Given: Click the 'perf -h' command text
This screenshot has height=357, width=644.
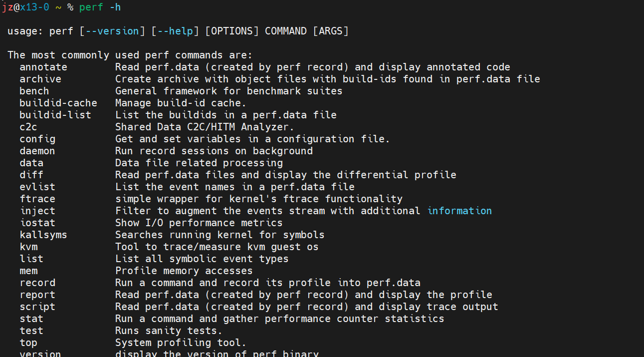Looking at the screenshot, I should coord(100,7).
